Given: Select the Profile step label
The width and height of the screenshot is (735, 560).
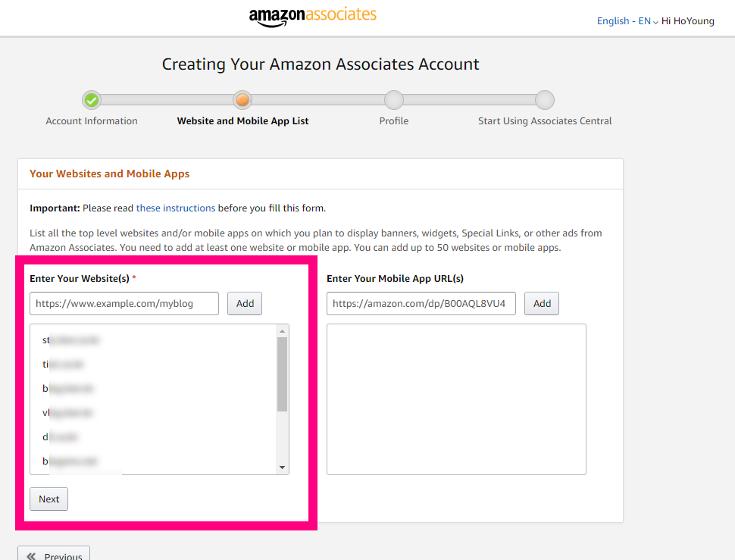Looking at the screenshot, I should pyautogui.click(x=394, y=121).
